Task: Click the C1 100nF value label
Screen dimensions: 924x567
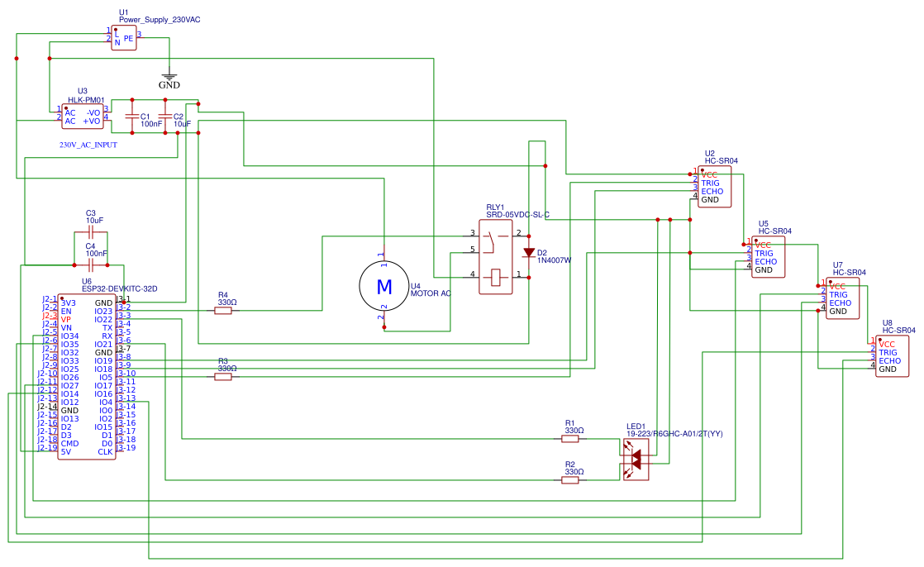Action: click(x=151, y=124)
